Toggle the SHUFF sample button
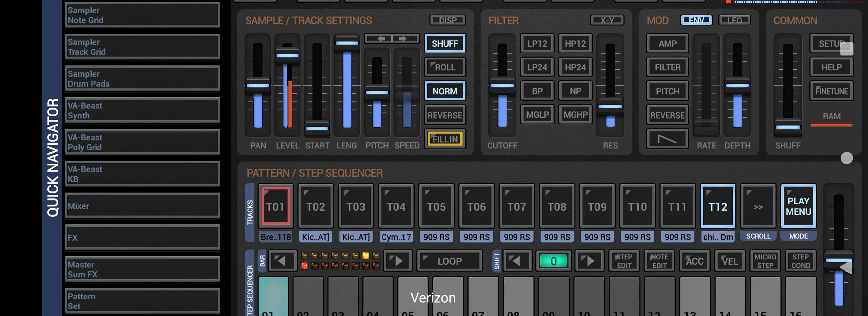Viewport: 868px width, 316px height. 445,44
